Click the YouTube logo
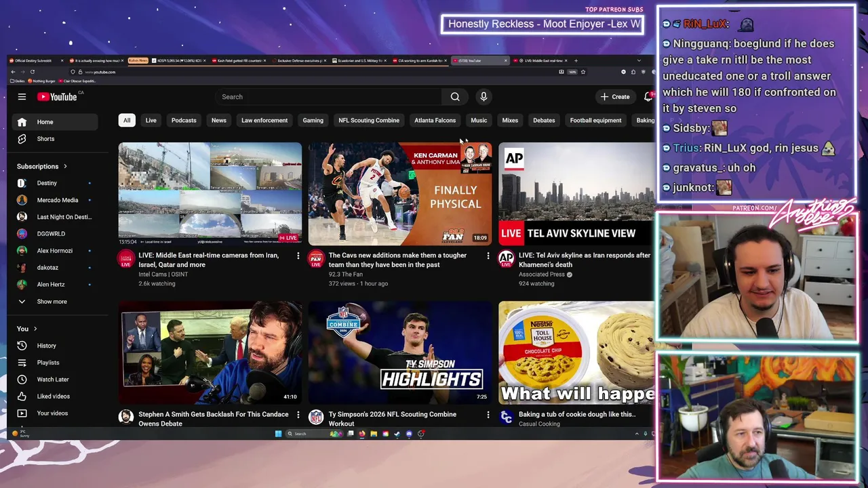Screen dimensions: 868x488 57,97
